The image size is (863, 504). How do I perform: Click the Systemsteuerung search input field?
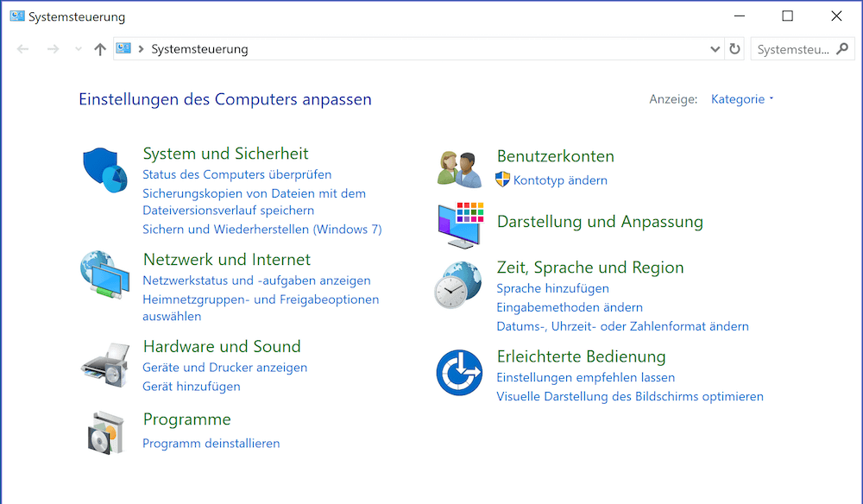794,49
